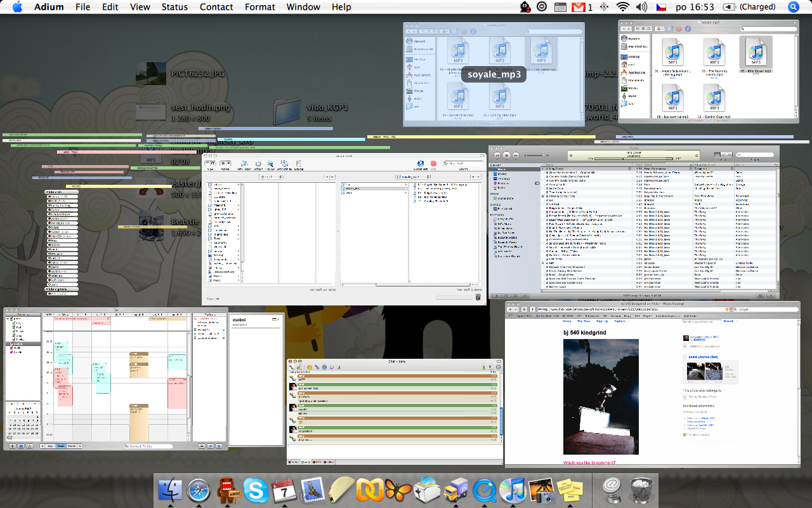Click the 'sany' tab in Adium chat window
812x508 pixels.
pyautogui.click(x=306, y=462)
